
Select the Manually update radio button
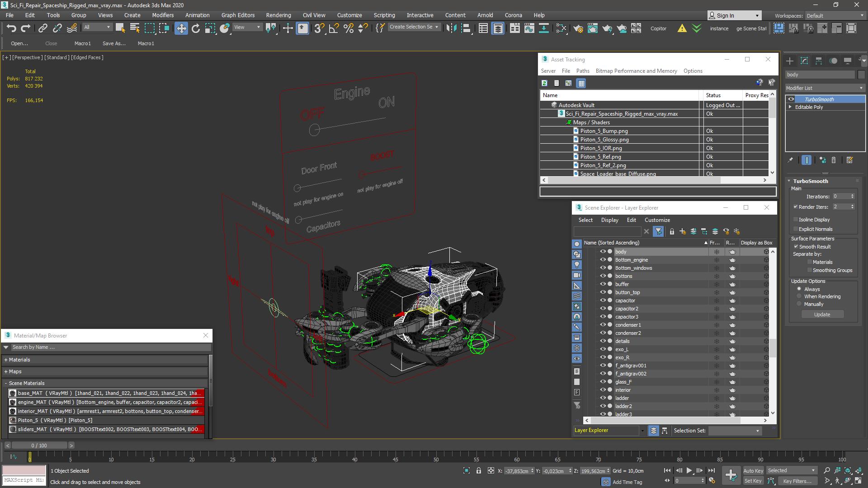pos(799,304)
